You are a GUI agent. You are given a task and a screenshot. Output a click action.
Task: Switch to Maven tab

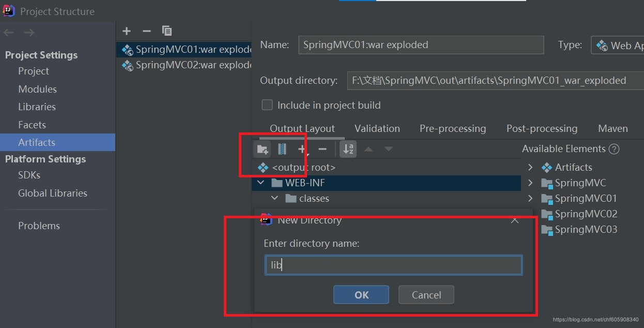(613, 128)
